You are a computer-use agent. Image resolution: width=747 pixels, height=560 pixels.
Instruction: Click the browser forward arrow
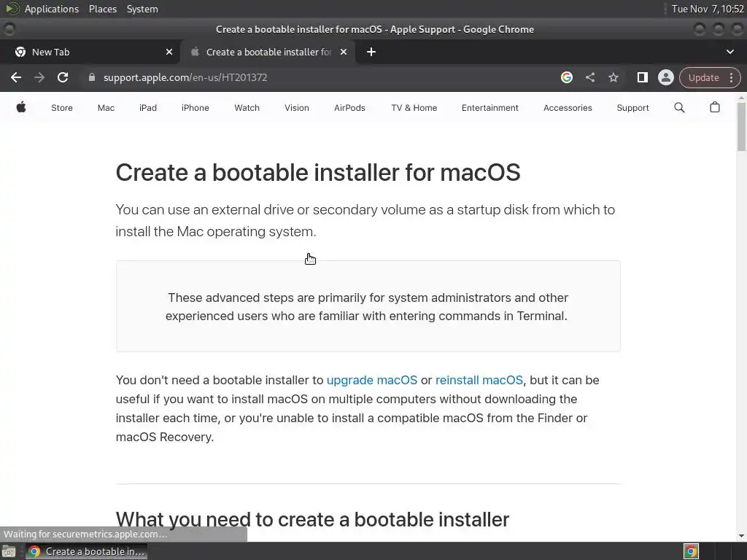[39, 77]
